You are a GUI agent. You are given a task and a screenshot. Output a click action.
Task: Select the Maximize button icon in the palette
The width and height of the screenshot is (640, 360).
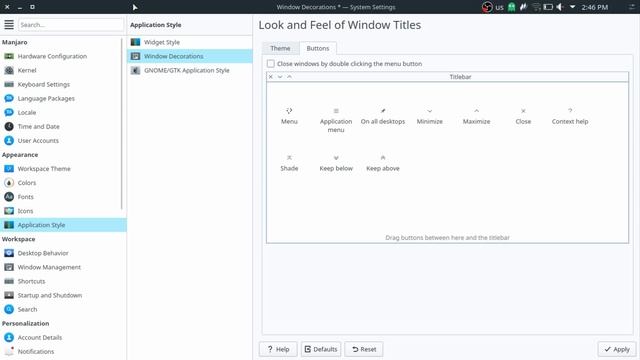476,111
